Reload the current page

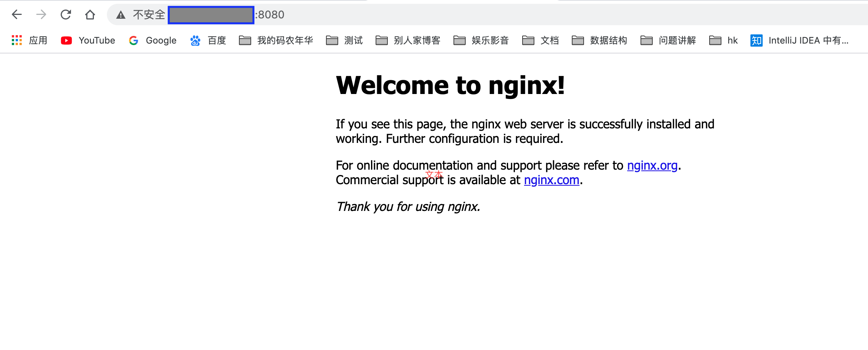[66, 15]
